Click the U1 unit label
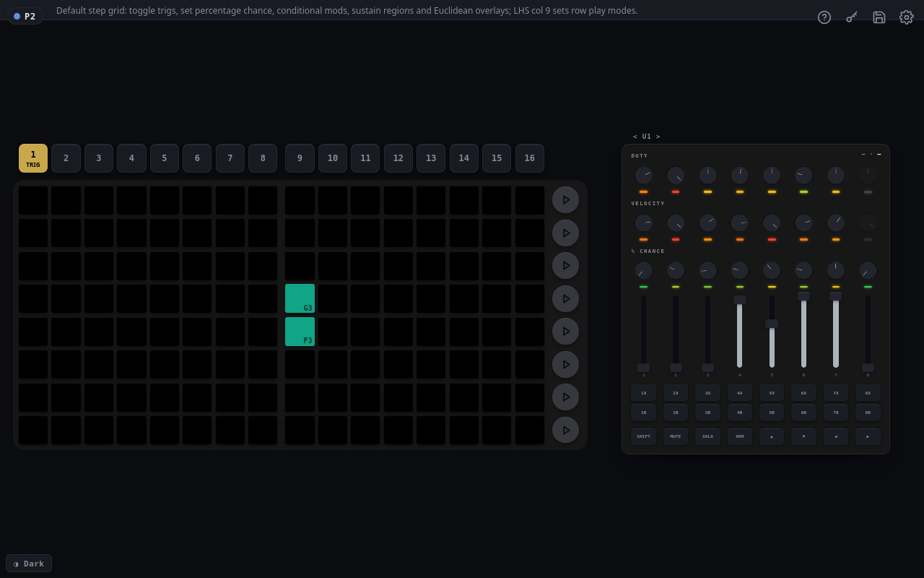 pos(647,137)
